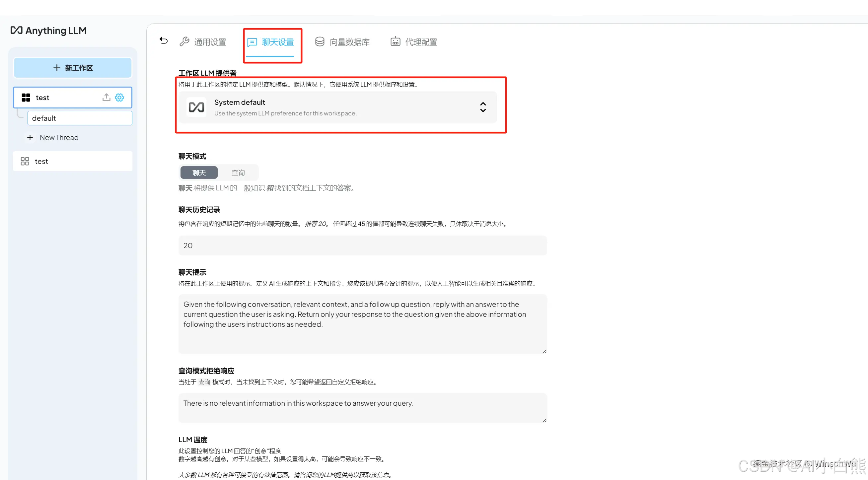Click the upload icon beside test workspace
The image size is (868, 480).
[x=106, y=97]
